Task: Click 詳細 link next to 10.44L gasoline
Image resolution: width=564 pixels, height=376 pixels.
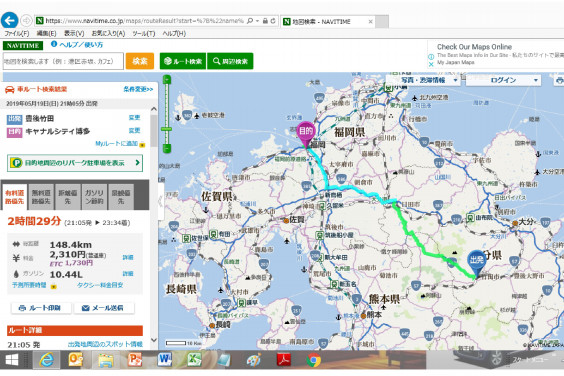Action: pos(128,274)
